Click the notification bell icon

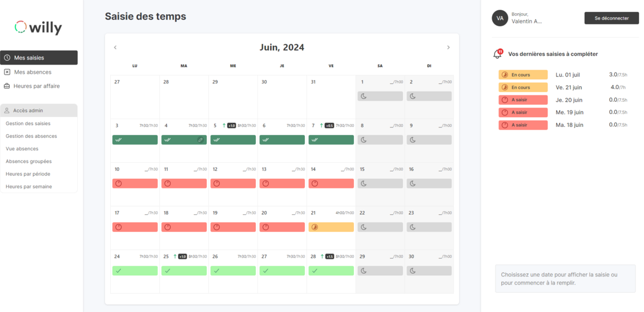[x=498, y=54]
